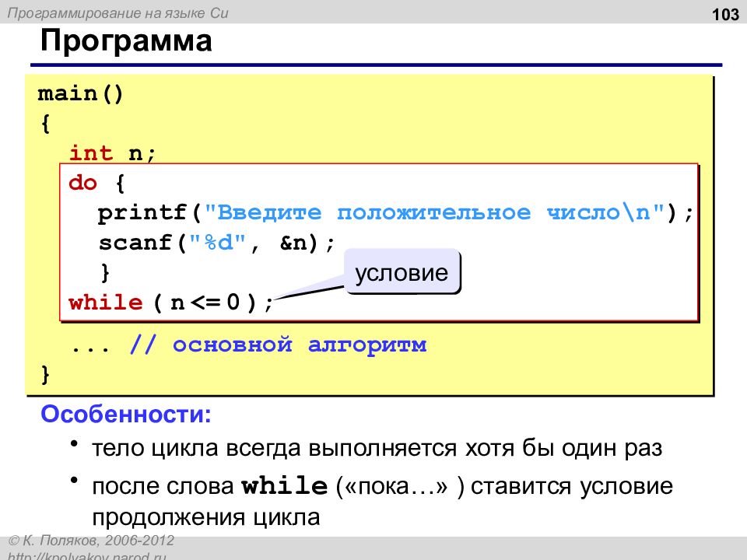The image size is (747, 560).
Task: Click the "main()" code line
Action: (80, 93)
